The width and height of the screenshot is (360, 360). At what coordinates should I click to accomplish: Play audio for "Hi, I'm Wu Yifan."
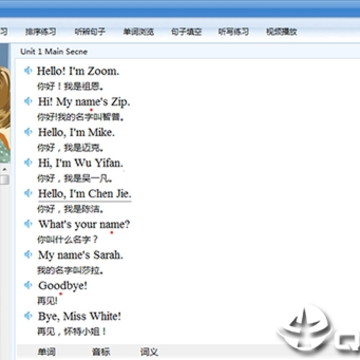point(28,163)
